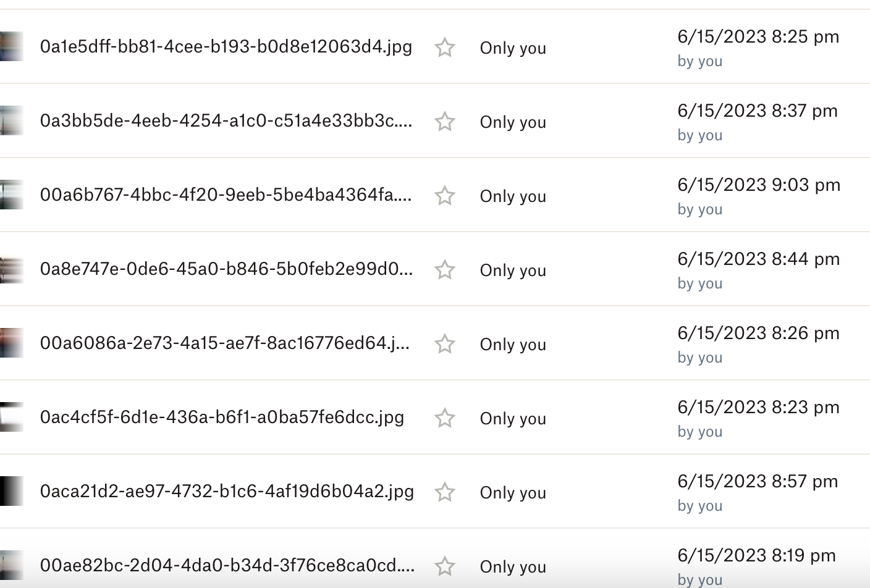
Task: Star the file 0a1e5dff-bb81-4cee-b193-b0d8e12063d4.jpg
Action: [445, 48]
